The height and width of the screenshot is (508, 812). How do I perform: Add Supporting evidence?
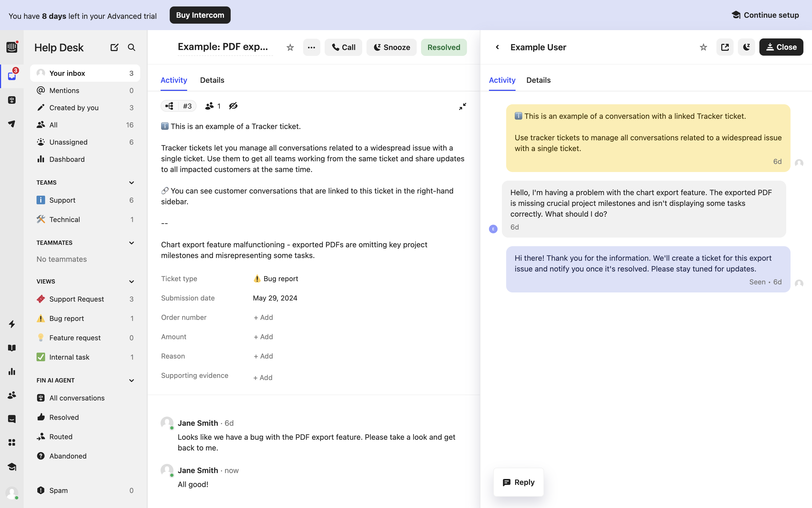pos(263,378)
